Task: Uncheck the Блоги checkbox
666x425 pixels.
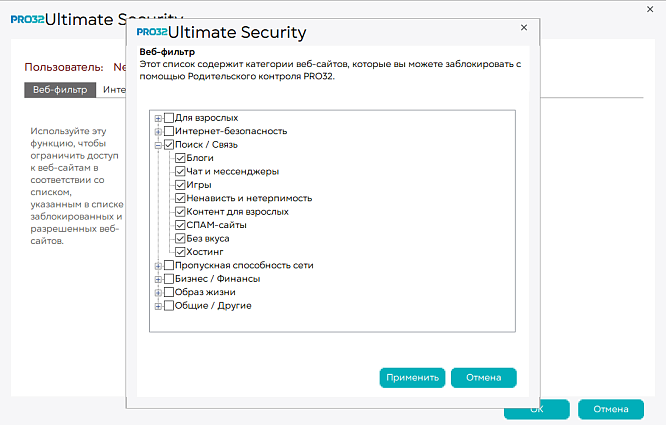Action: click(180, 158)
